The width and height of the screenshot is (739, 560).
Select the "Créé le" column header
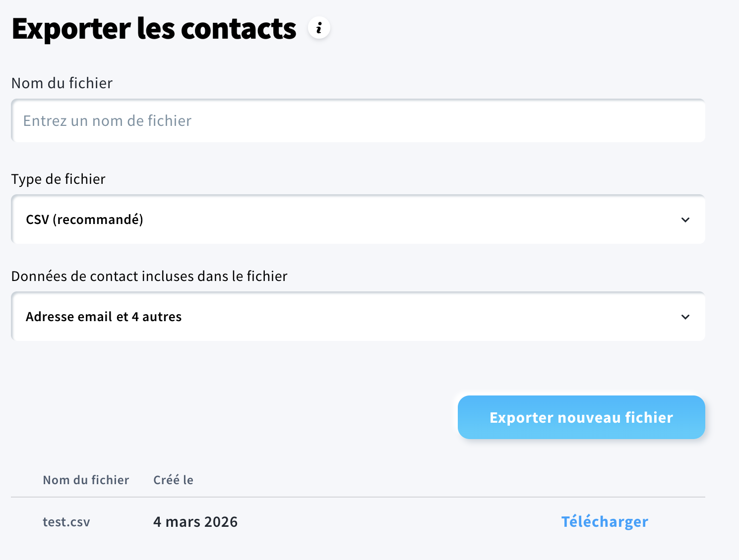point(173,480)
